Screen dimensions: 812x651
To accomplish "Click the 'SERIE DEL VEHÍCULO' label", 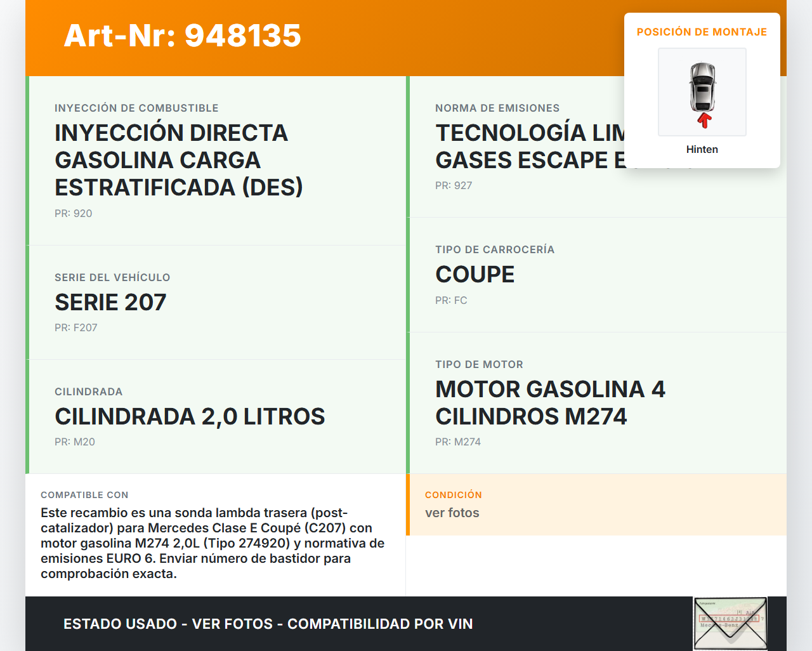I will tap(112, 277).
